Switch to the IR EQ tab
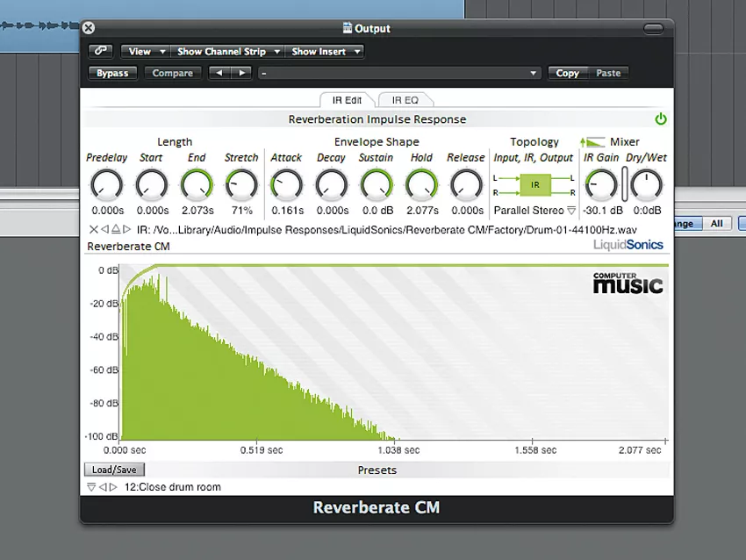The width and height of the screenshot is (746, 560). (x=405, y=101)
